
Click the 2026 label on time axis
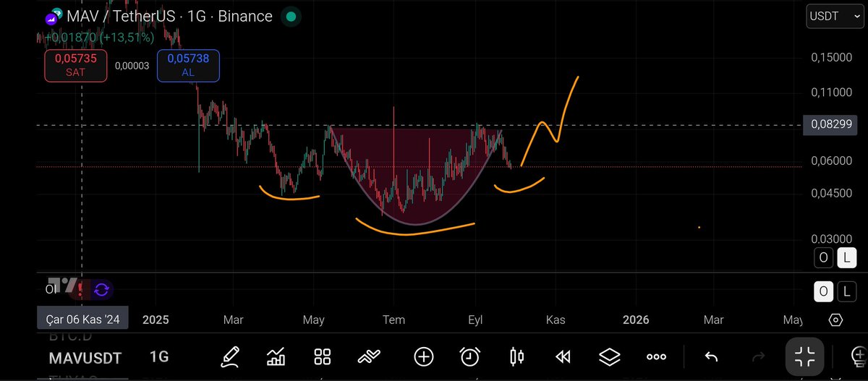coord(636,320)
